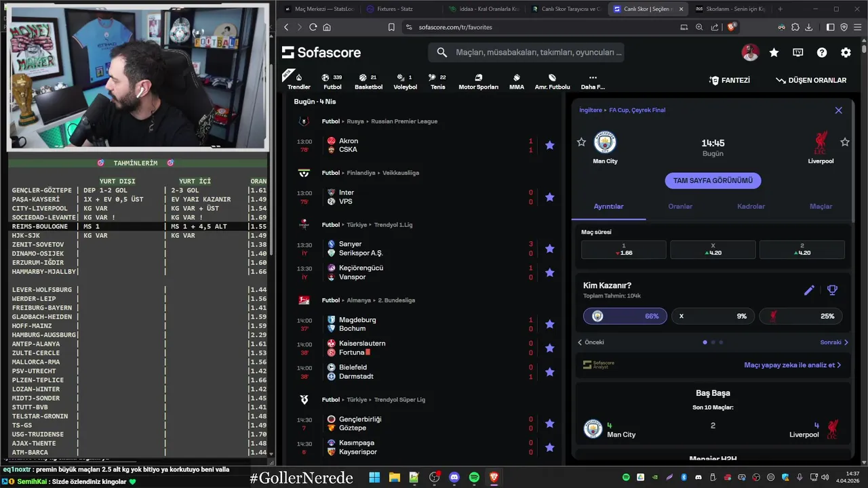Favorite the Man City team star
Viewport: 868px width, 488px height.
(x=581, y=142)
